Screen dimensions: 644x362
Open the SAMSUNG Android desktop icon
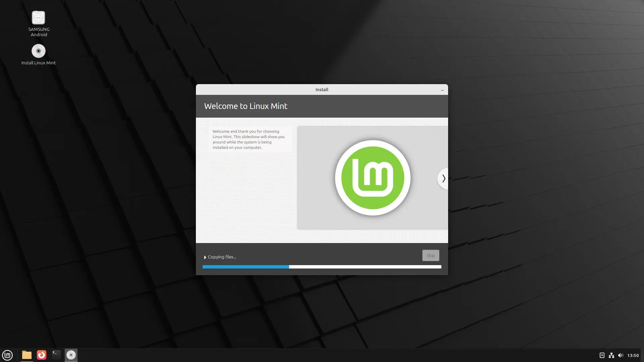coord(39,23)
